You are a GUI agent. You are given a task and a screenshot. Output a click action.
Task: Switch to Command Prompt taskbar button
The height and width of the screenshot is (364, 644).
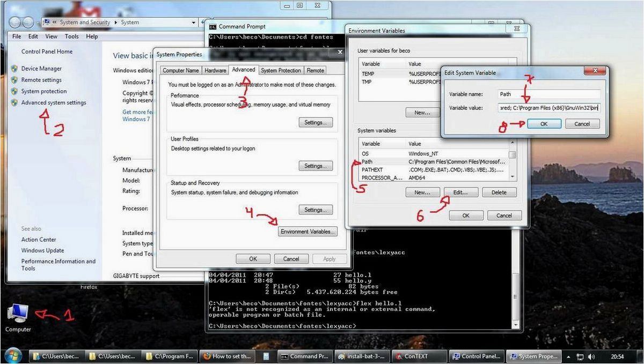click(305, 356)
